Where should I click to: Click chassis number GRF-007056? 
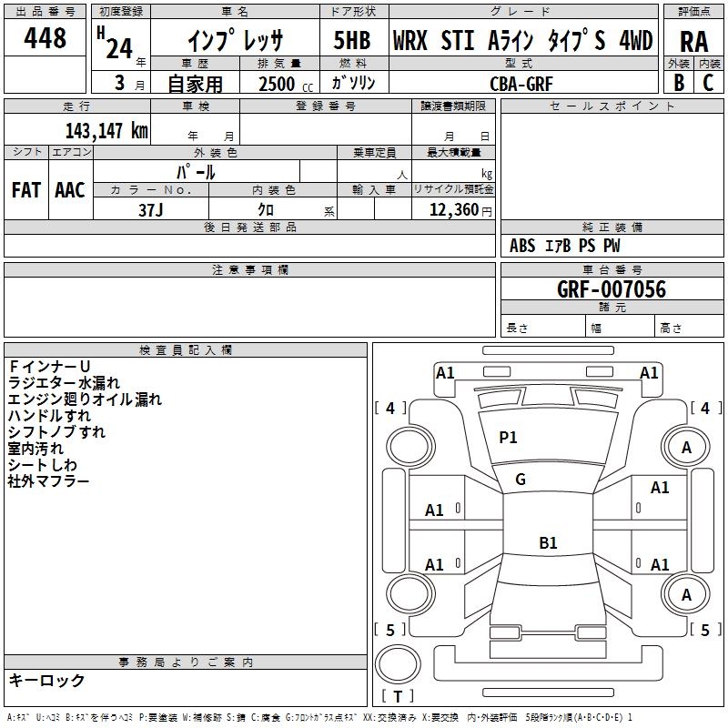(x=612, y=289)
